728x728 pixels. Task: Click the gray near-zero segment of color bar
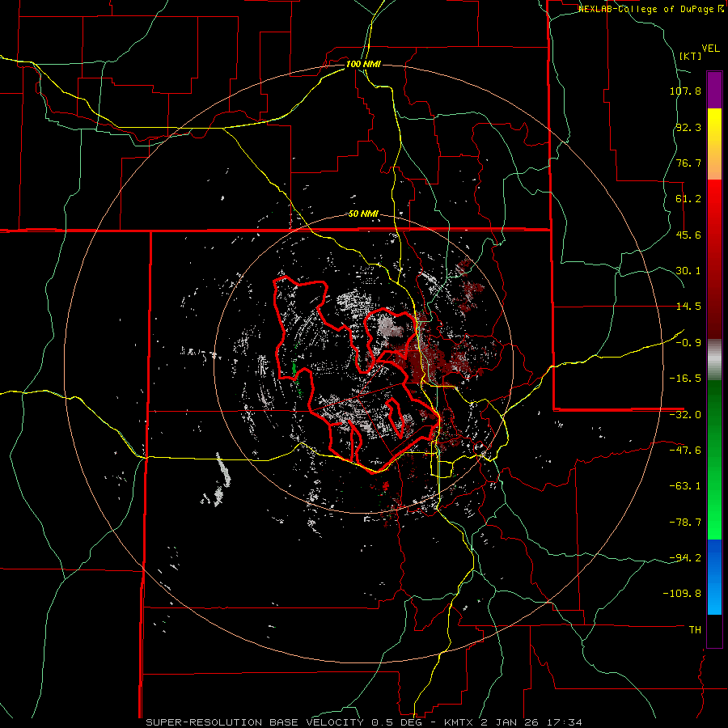(714, 360)
